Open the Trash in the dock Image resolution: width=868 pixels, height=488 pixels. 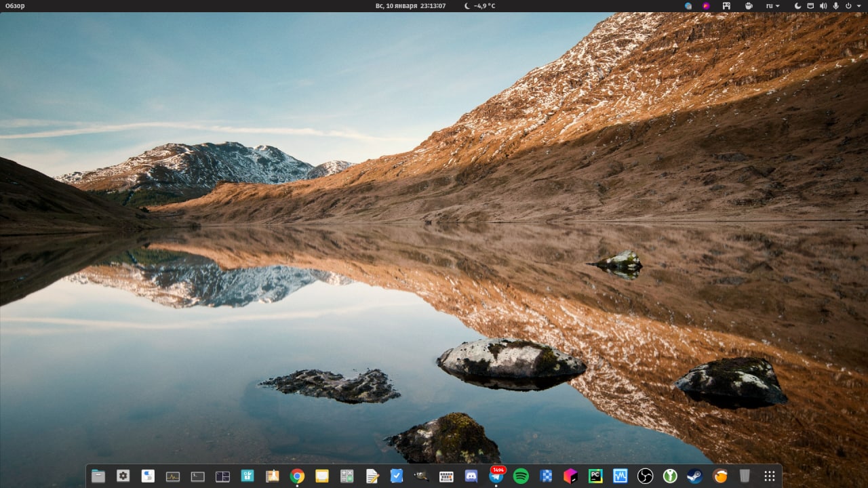point(745,476)
